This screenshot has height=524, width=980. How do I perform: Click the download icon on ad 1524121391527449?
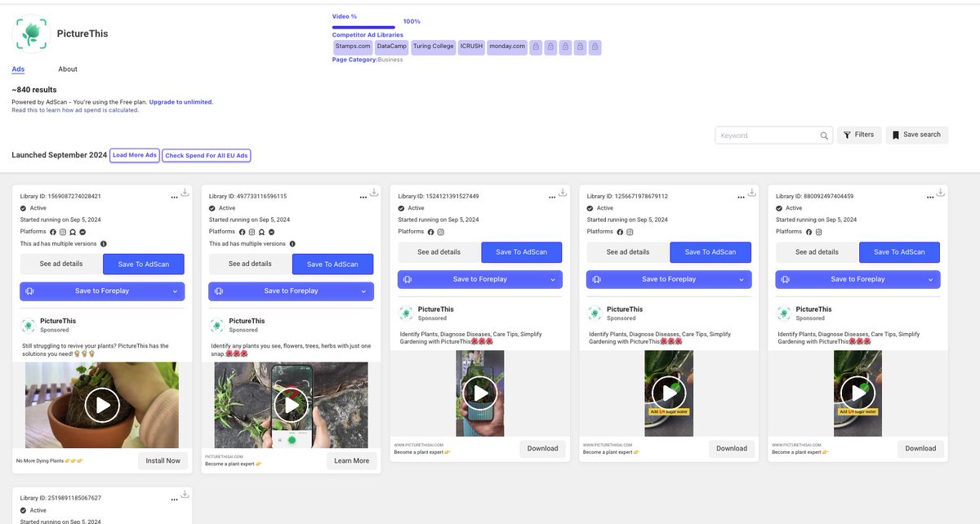[563, 193]
